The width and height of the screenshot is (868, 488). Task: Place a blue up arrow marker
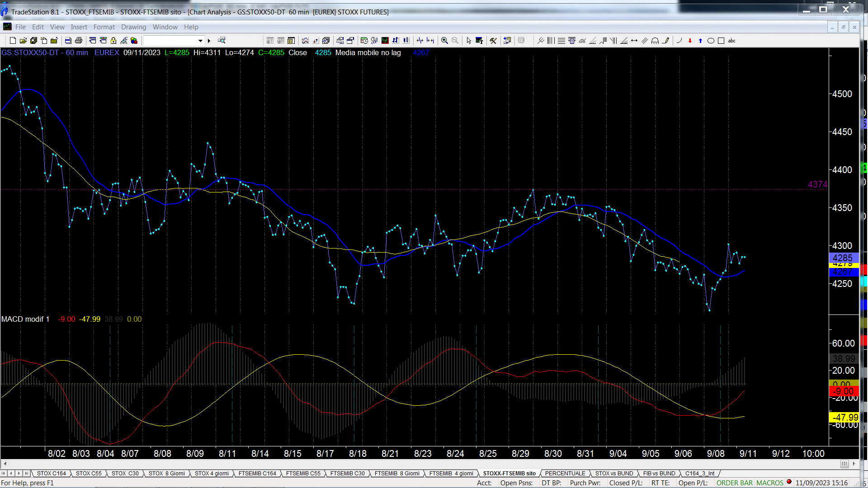click(x=700, y=41)
